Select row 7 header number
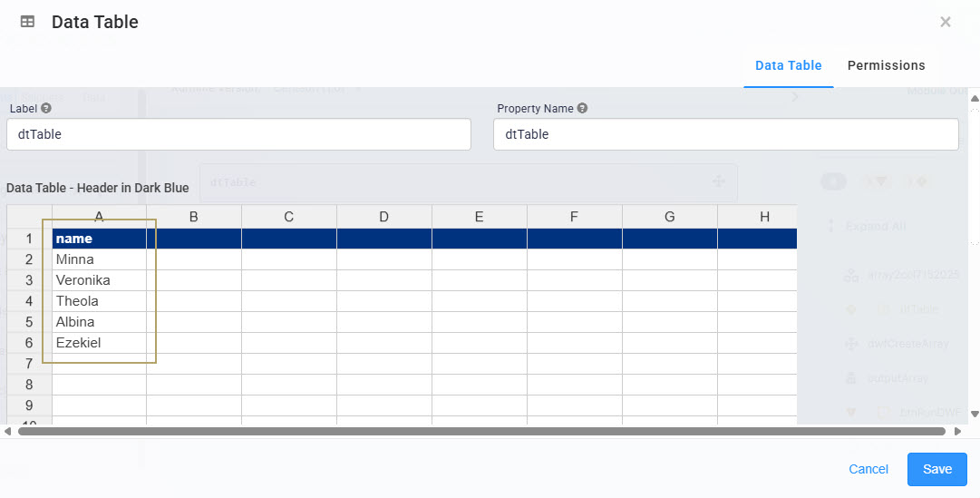Viewport: 980px width, 498px height. click(x=29, y=364)
